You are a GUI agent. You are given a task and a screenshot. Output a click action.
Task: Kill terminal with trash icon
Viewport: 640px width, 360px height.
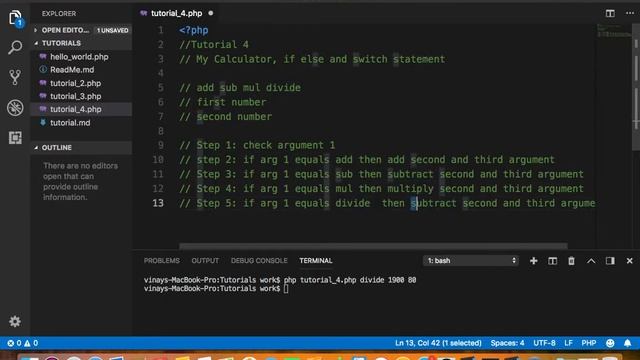[571, 261]
